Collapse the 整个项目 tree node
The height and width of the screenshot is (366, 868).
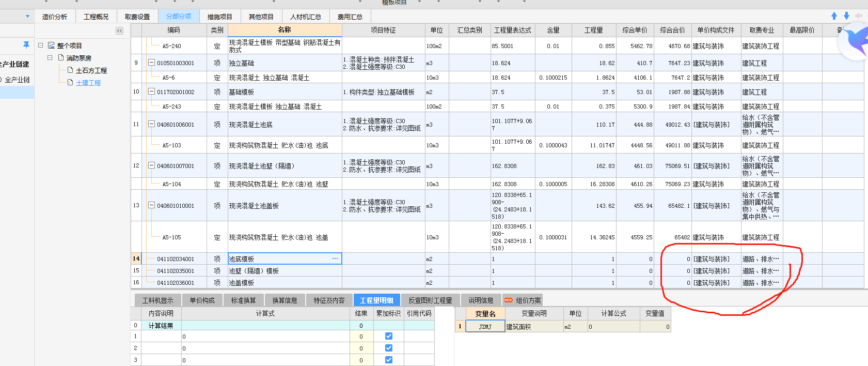[x=40, y=45]
